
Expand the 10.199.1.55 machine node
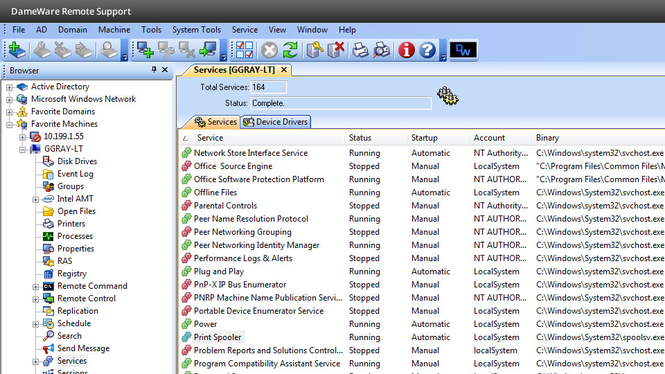click(x=22, y=137)
